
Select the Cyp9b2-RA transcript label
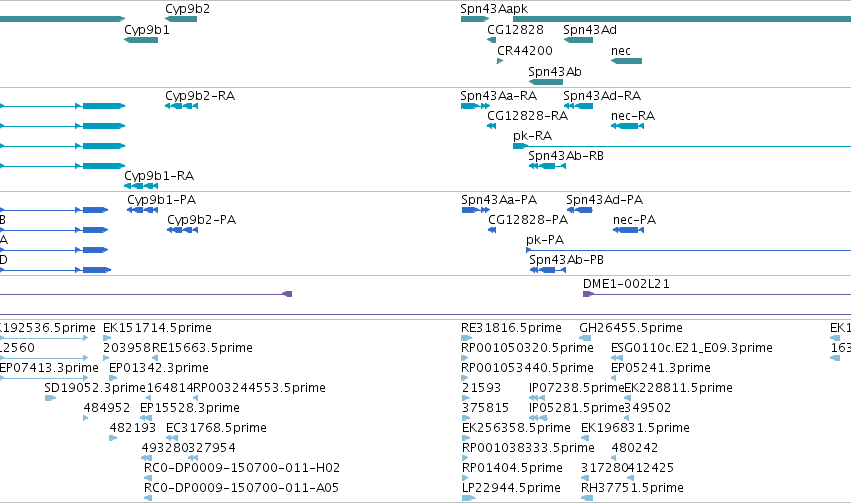[x=200, y=95]
